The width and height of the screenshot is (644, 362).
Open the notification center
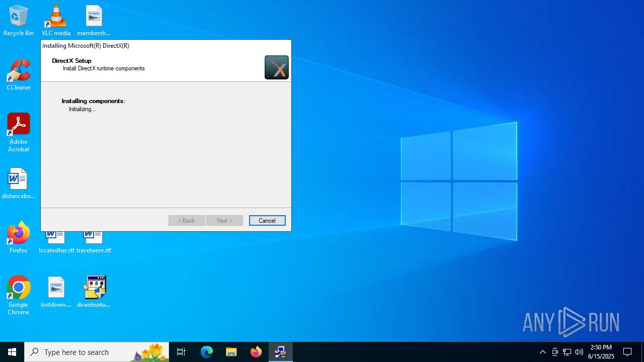(628, 352)
